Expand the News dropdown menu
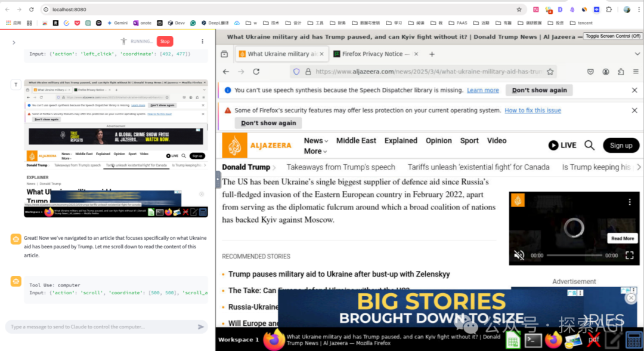This screenshot has width=644, height=351. (316, 140)
